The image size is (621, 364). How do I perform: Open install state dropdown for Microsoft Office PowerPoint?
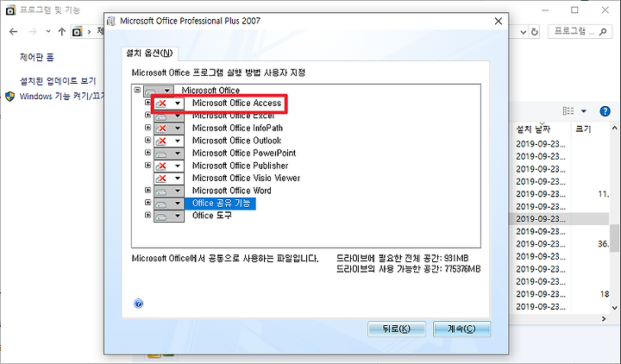pos(169,154)
